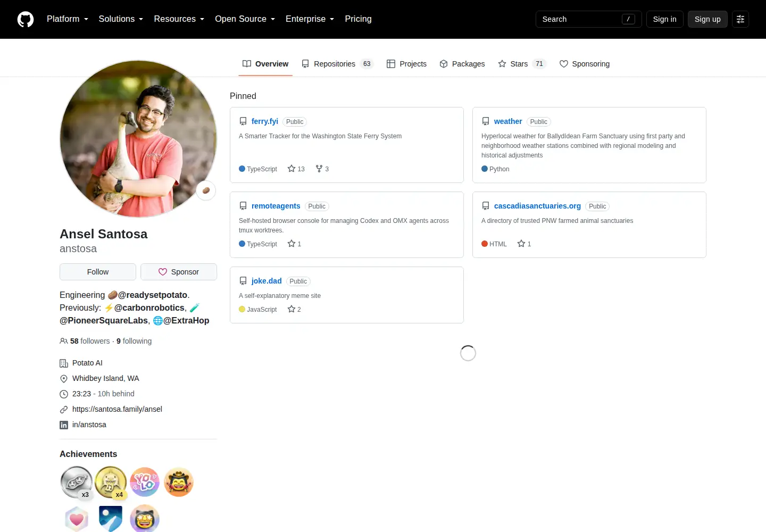Switch to the Projects tab

pos(406,64)
